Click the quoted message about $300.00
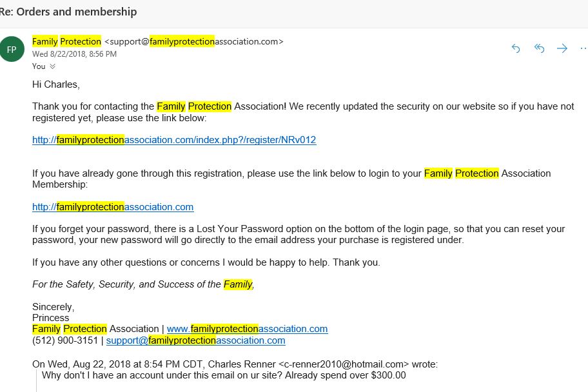This screenshot has height=392, width=588. point(224,375)
